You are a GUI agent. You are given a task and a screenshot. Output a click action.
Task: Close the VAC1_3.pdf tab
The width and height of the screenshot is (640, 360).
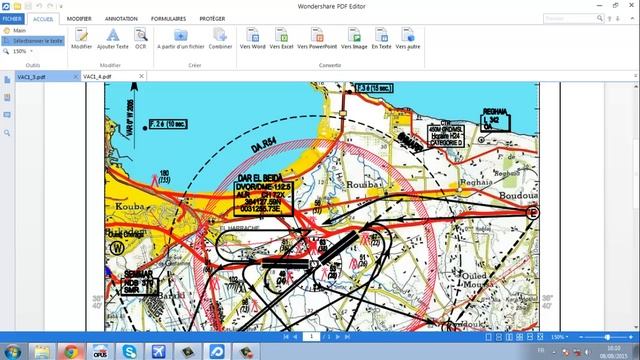click(76, 77)
